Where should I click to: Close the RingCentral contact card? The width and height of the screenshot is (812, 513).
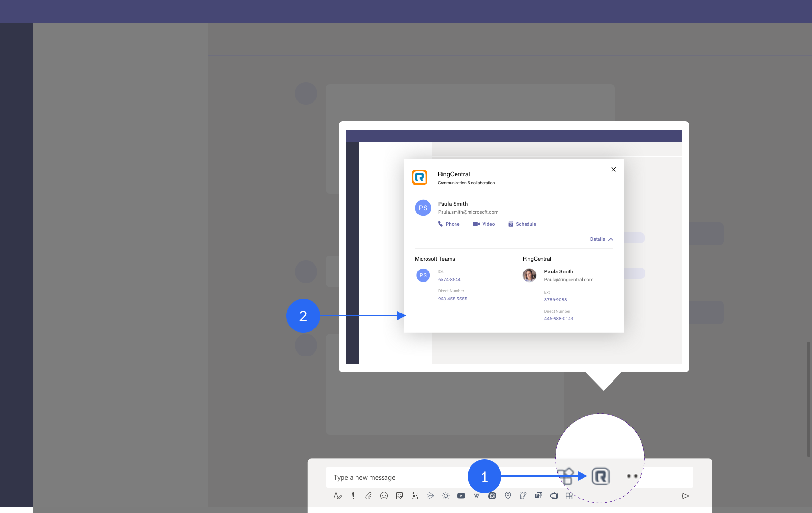click(613, 170)
